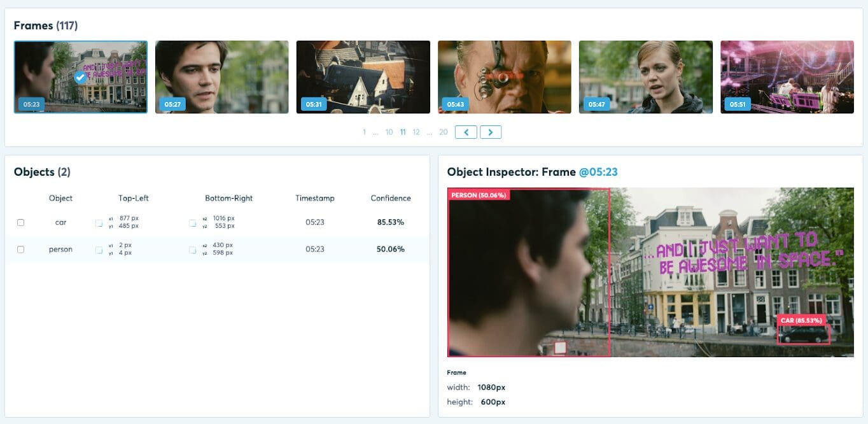Tick the person row Bottom-Right coordinates box
Image resolution: width=868 pixels, height=424 pixels.
click(x=192, y=250)
